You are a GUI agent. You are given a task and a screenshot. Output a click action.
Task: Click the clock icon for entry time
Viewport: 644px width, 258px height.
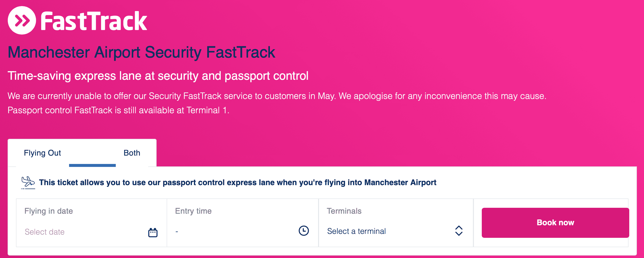pyautogui.click(x=304, y=231)
